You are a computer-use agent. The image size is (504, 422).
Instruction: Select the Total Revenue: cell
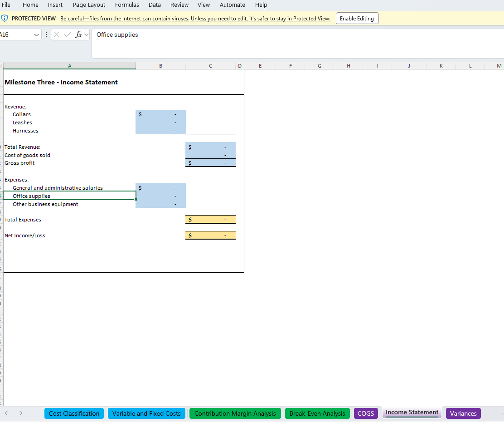pos(69,147)
